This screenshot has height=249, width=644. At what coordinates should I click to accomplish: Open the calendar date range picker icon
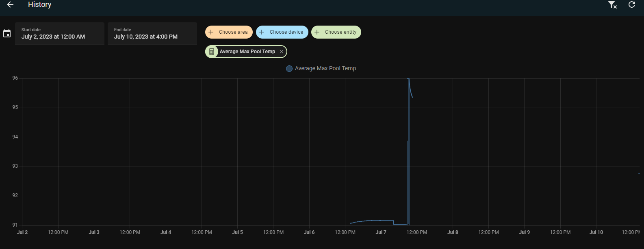pos(7,34)
